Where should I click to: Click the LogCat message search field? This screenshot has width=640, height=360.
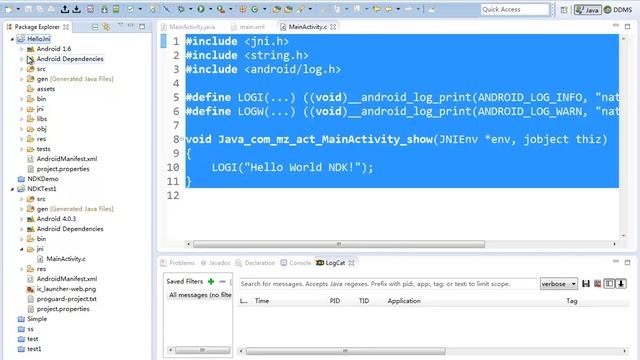(x=388, y=284)
